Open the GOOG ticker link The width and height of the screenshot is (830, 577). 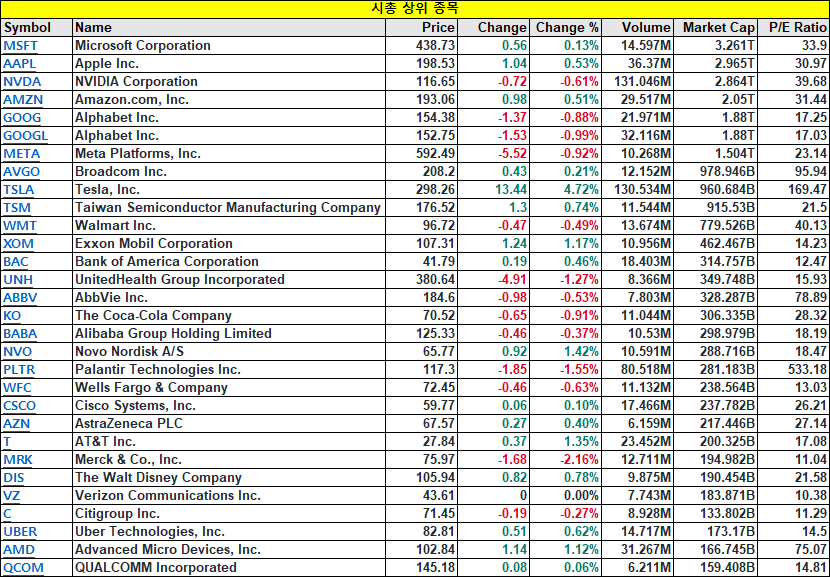[x=22, y=118]
